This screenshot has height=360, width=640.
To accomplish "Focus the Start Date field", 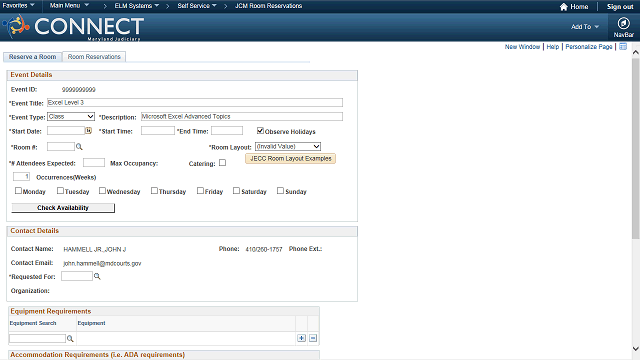I will point(66,131).
